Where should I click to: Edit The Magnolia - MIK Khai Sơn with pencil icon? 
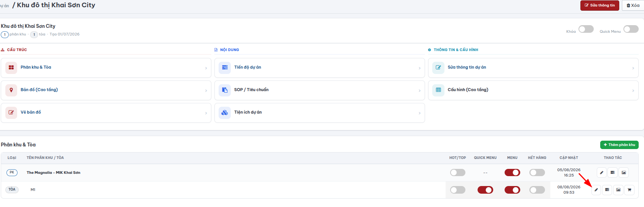[601, 173]
